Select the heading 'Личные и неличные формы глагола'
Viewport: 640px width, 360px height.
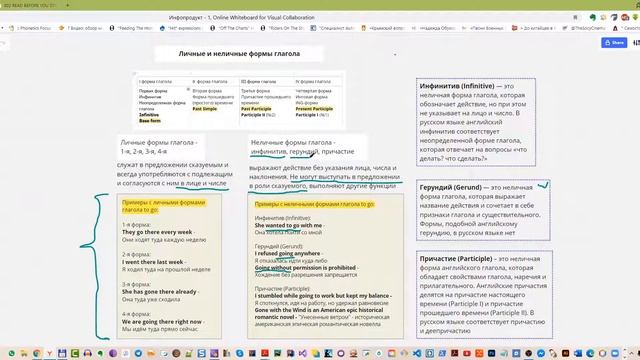click(x=239, y=53)
